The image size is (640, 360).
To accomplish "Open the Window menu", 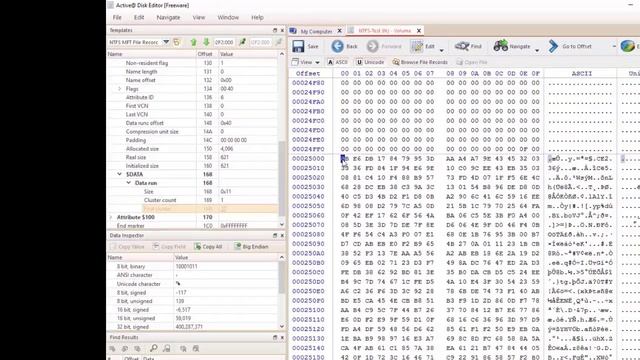I will (228, 18).
